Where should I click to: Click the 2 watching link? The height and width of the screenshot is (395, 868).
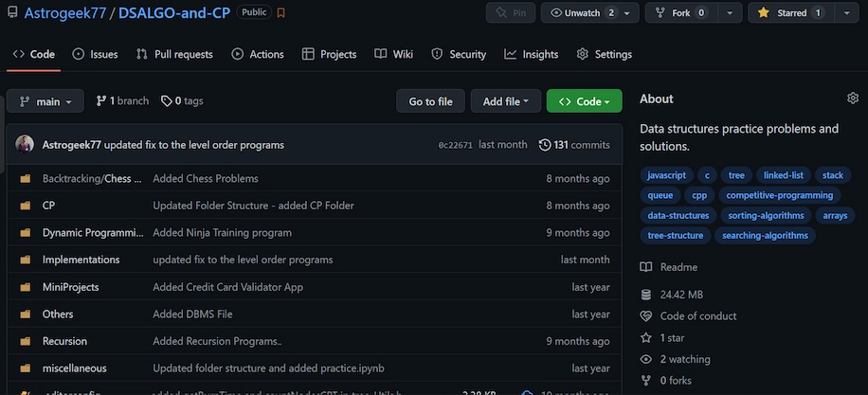tap(675, 359)
